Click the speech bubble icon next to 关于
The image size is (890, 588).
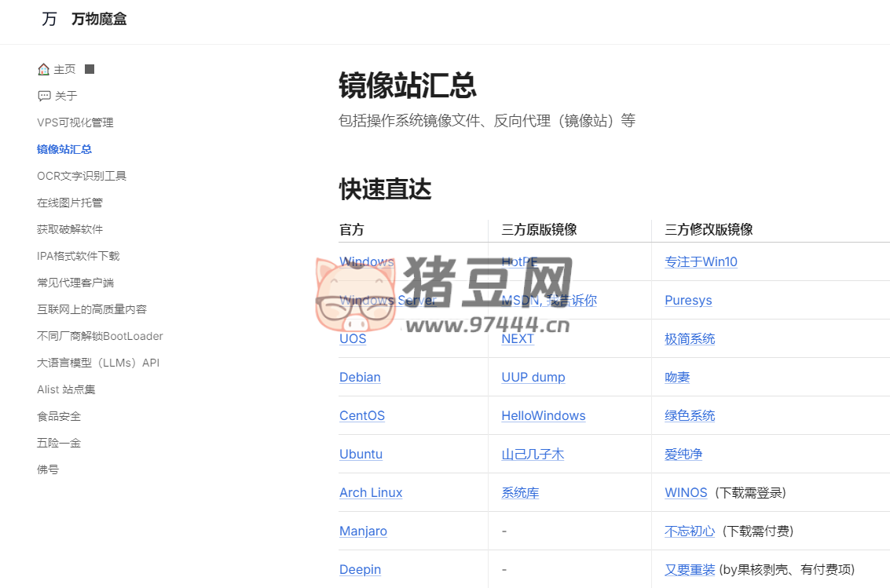45,96
